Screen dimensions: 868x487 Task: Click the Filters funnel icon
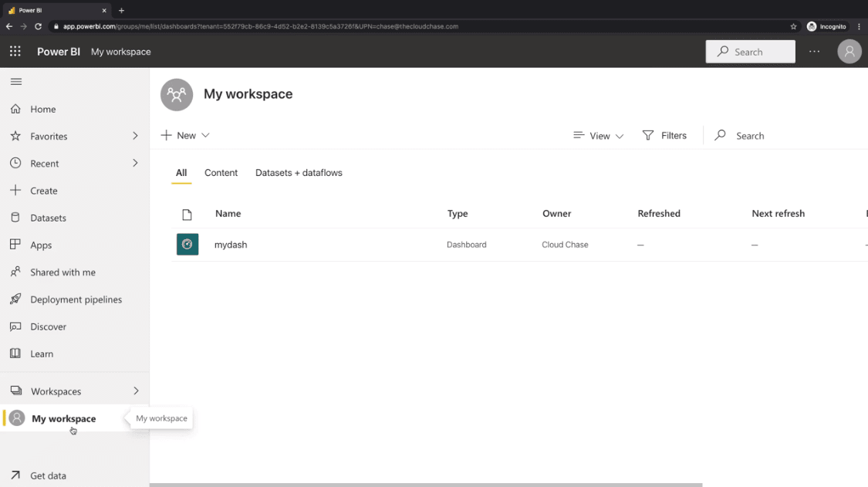tap(647, 135)
